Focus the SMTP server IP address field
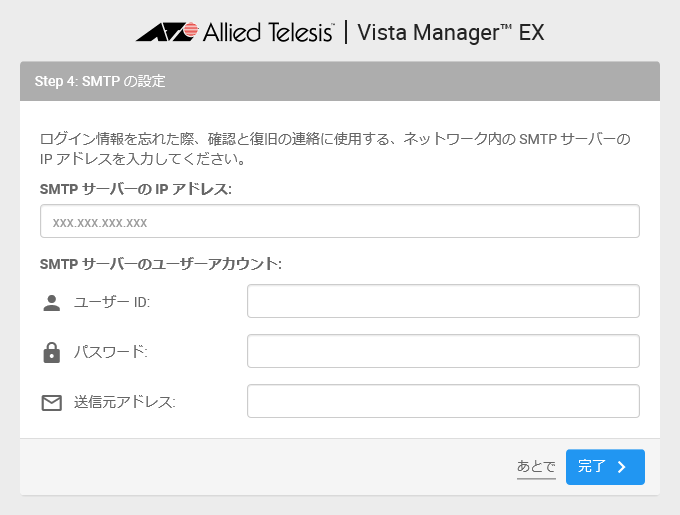Screen dimensions: 680x515 (340, 221)
